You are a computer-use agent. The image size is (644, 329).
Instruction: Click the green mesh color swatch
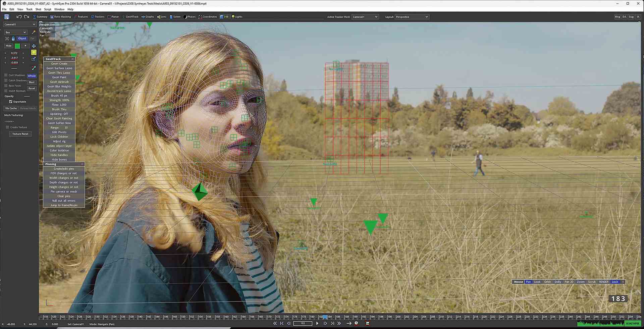coord(17,46)
